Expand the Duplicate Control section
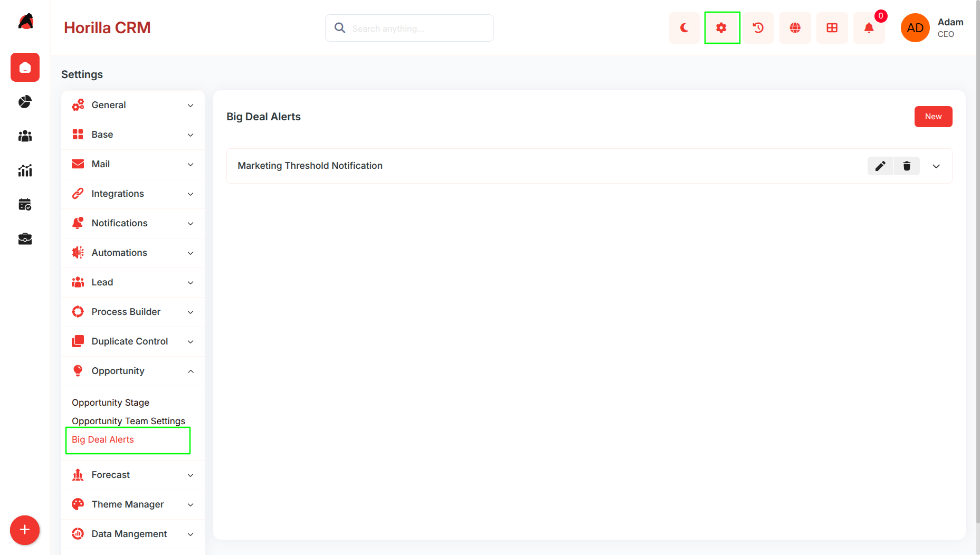980x555 pixels. pyautogui.click(x=133, y=341)
